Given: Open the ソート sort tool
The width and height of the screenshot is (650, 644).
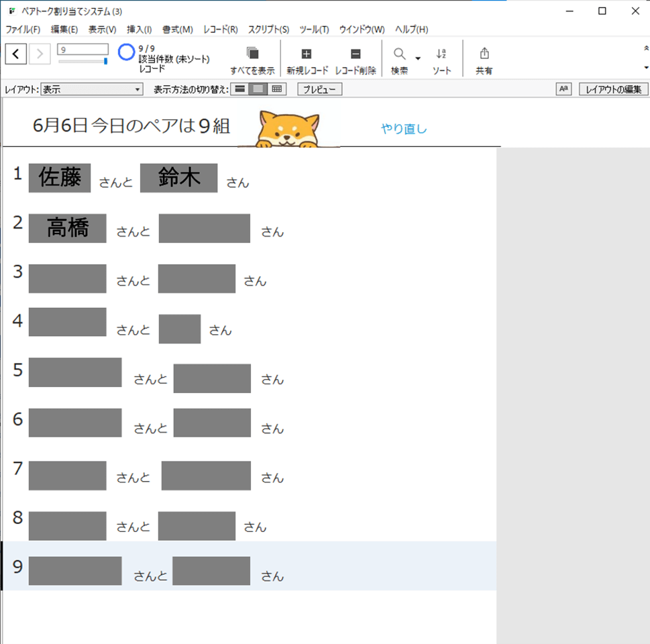Looking at the screenshot, I should (441, 60).
